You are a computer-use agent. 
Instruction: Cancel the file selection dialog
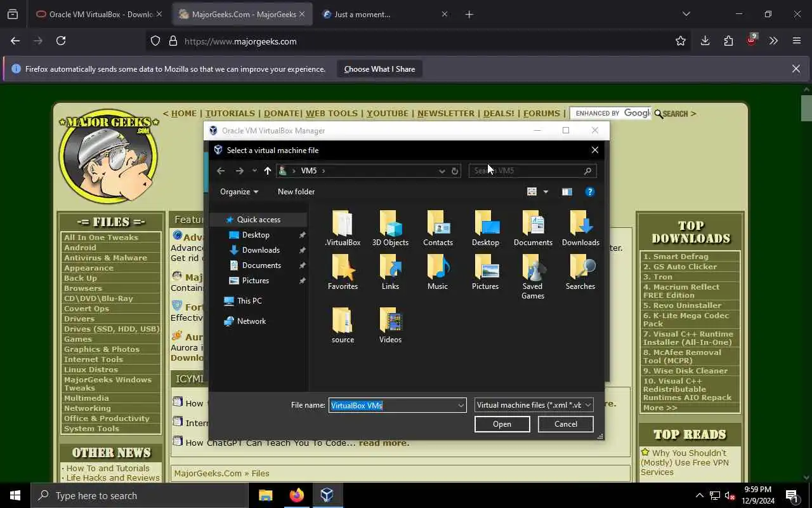pos(565,424)
